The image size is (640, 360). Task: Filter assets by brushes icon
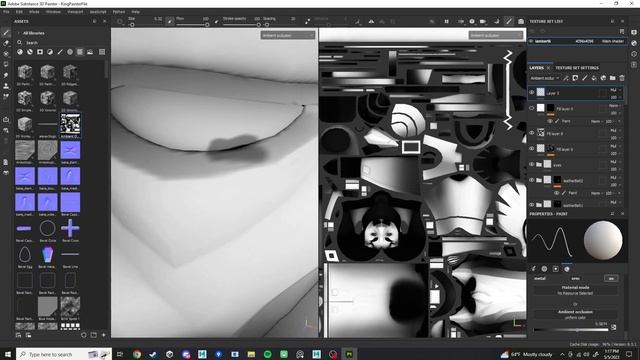point(60,52)
